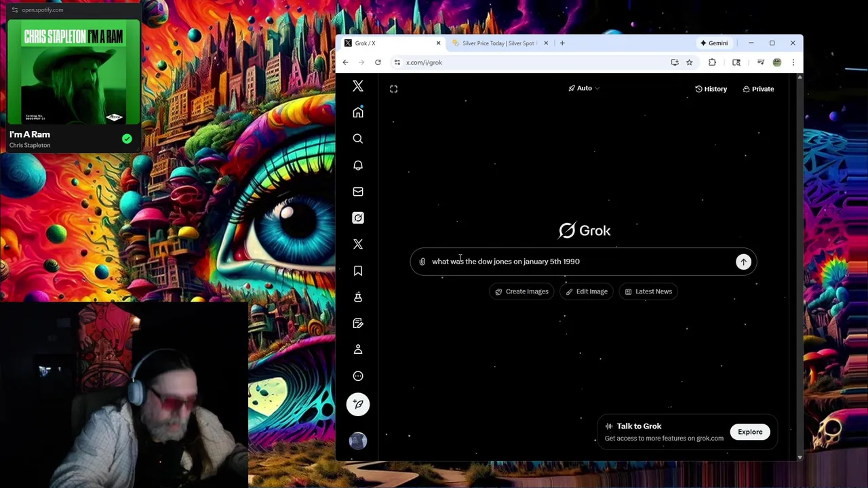Open Grok chat History
Image resolution: width=868 pixels, height=488 pixels.
click(x=711, y=89)
